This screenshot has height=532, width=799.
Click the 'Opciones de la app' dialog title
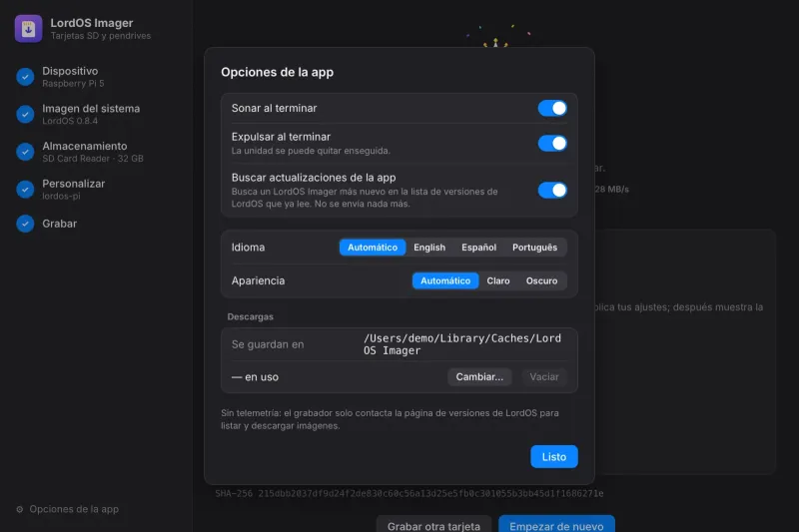(278, 72)
